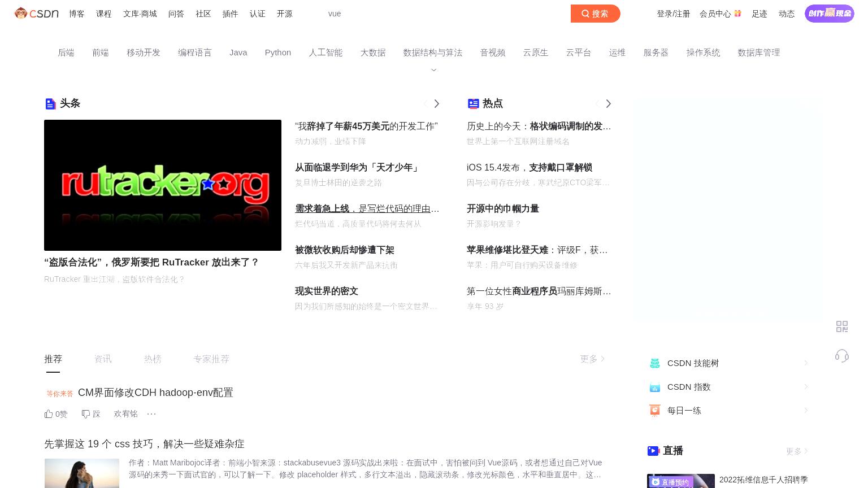Viewport: 868px width, 488px height.
Task: Select the 前端 category
Action: 101,53
